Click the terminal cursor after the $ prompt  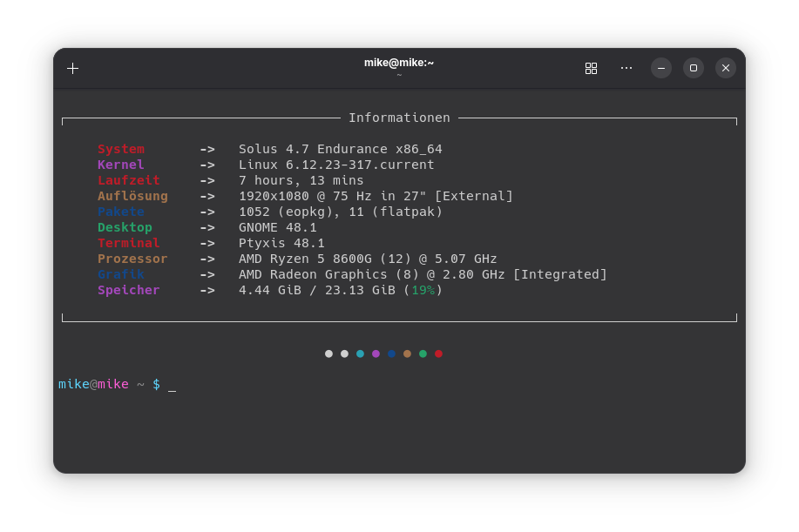173,390
